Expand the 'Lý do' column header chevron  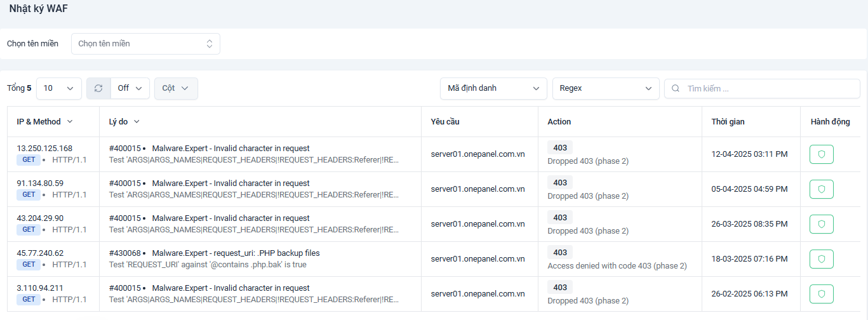click(x=137, y=121)
